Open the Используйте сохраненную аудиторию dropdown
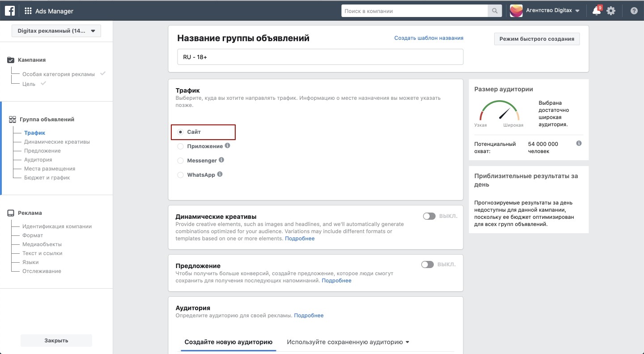Screen dimensions: 644x354 tap(348, 342)
